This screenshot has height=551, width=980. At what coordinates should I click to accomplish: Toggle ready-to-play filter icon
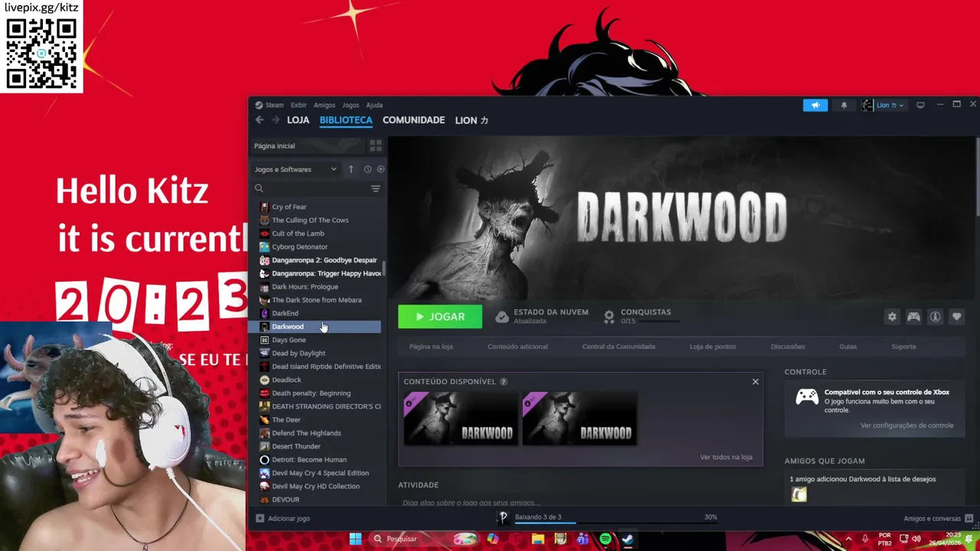(381, 169)
